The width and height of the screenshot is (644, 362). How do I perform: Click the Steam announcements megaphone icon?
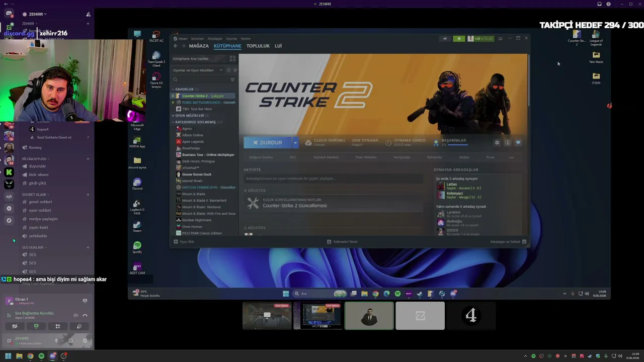[445, 39]
